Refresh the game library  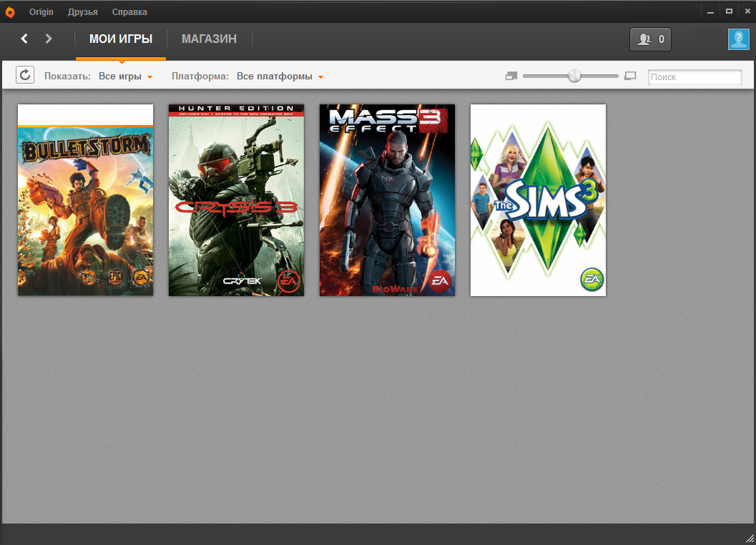point(25,75)
